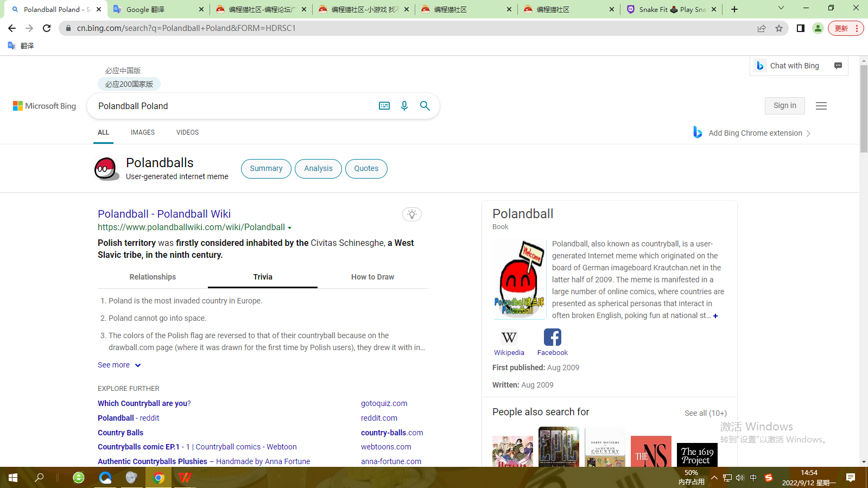Image resolution: width=868 pixels, height=488 pixels.
Task: Expand the result URL dropdown arrow
Action: pos(289,228)
